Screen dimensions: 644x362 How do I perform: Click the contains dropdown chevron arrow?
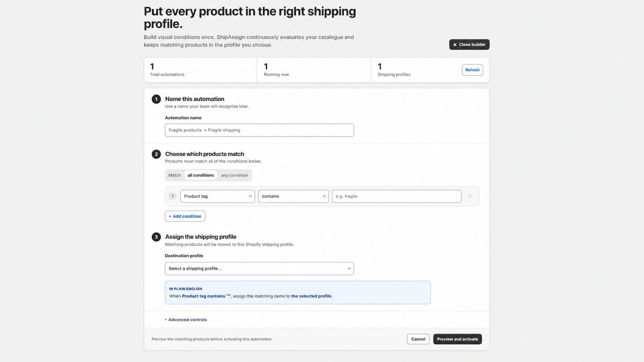[324, 196]
